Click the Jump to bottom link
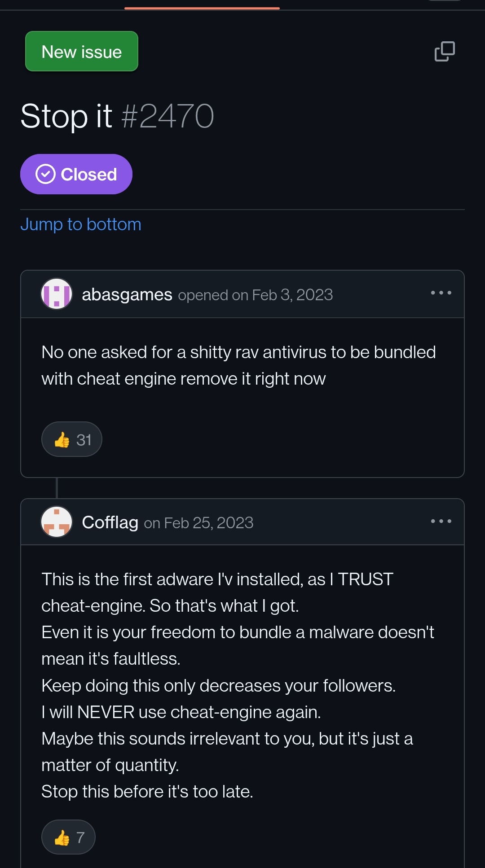Screen dimensions: 485x868 [81, 224]
